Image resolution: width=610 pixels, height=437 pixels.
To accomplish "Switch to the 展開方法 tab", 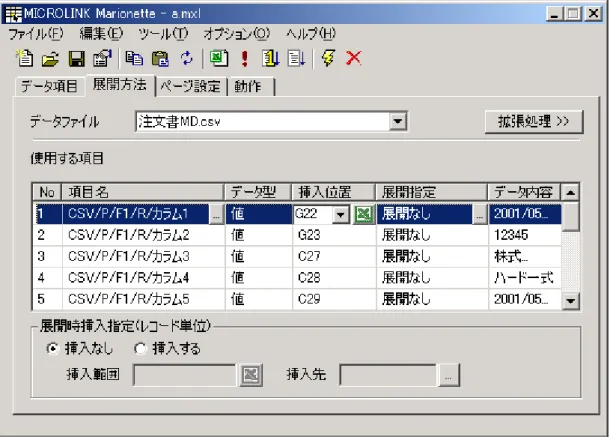I will click(x=120, y=84).
